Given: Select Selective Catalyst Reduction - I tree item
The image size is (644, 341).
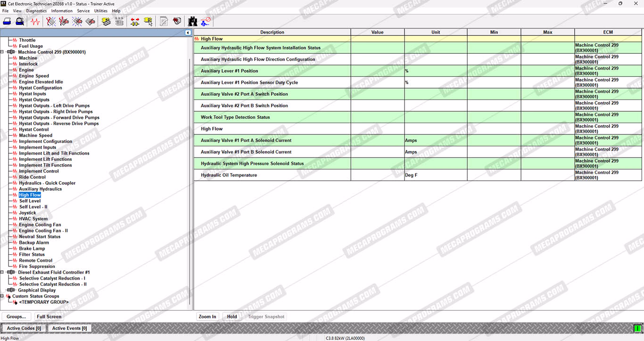Looking at the screenshot, I should [52, 279].
